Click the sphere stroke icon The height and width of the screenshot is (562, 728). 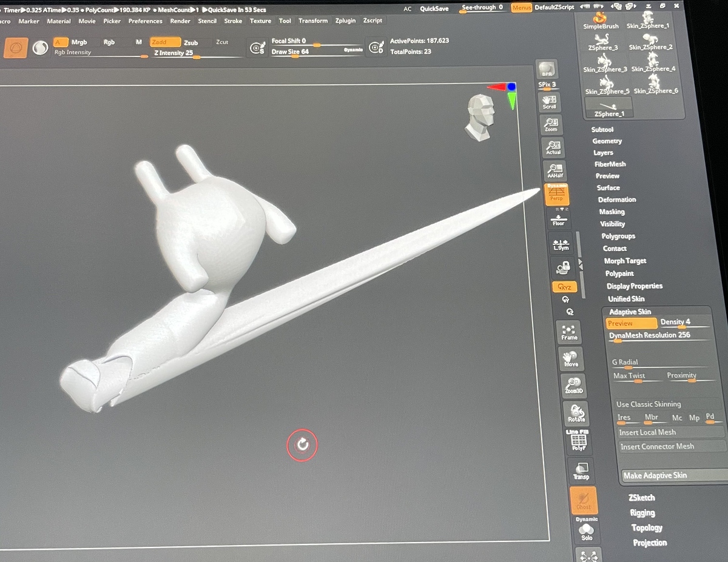40,47
